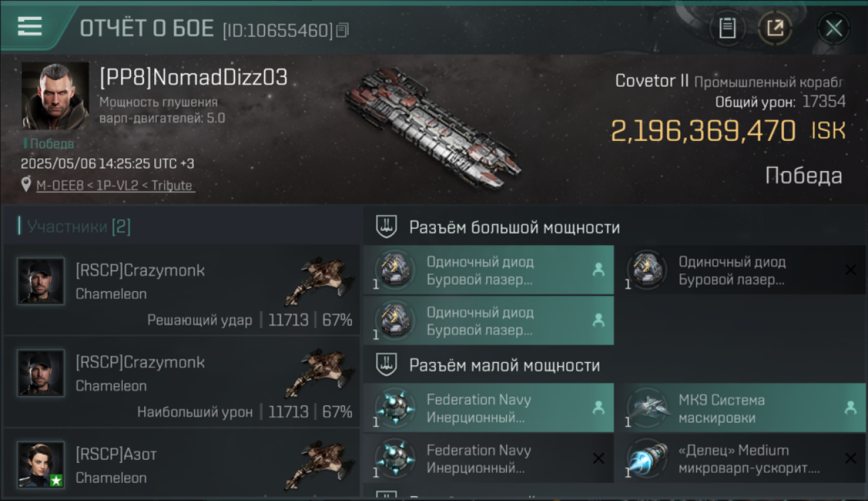
Task: Click the destroyed X on right Буровой лазер
Action: [851, 270]
